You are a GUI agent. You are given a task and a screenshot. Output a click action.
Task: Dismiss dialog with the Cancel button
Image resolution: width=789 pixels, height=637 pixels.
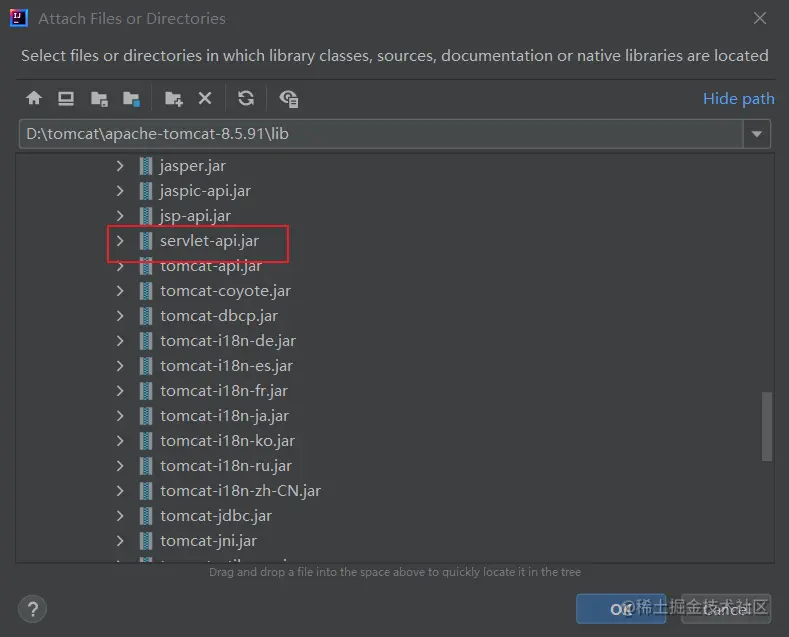726,609
